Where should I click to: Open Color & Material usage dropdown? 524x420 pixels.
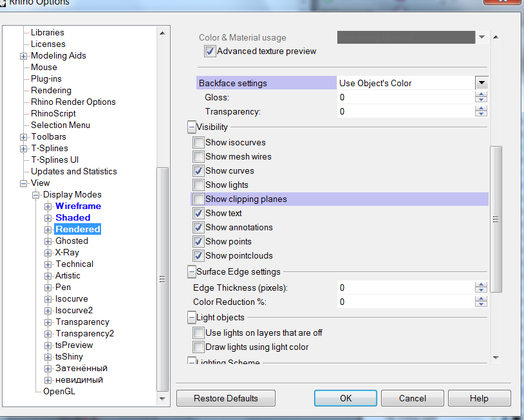pyautogui.click(x=482, y=37)
